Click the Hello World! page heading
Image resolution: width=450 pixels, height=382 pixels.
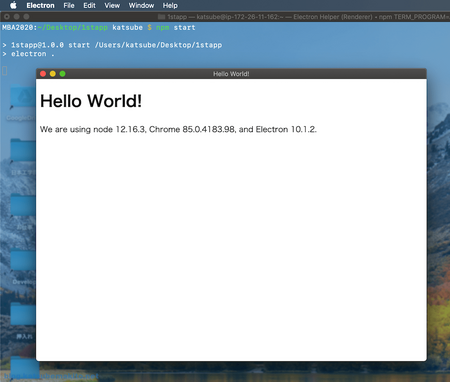91,101
